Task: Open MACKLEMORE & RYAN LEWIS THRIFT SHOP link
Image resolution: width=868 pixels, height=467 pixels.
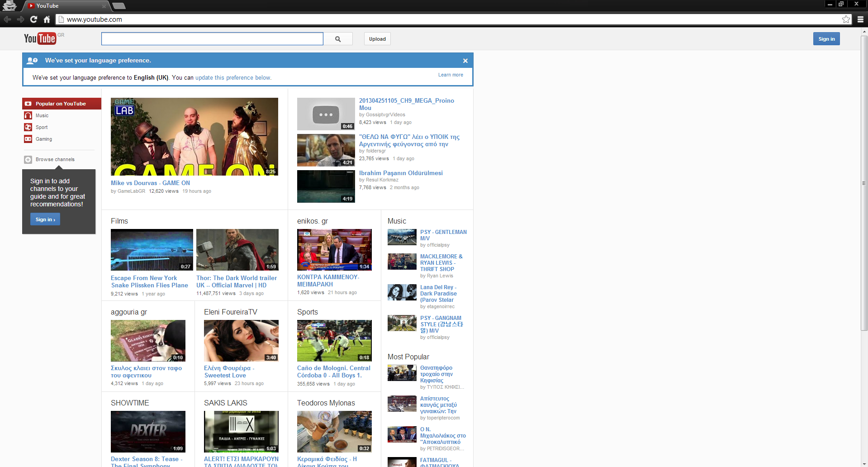Action: [441, 263]
